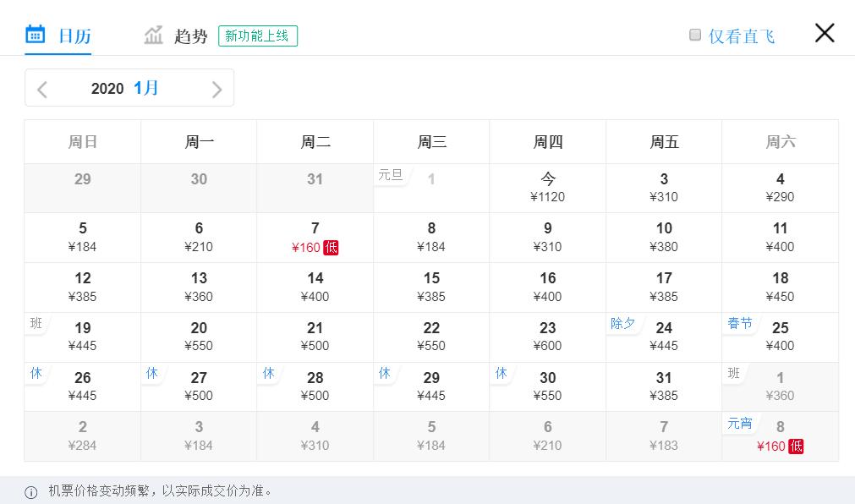855x504 pixels.
Task: Click the 低 badge on February 8
Action: tap(796, 446)
